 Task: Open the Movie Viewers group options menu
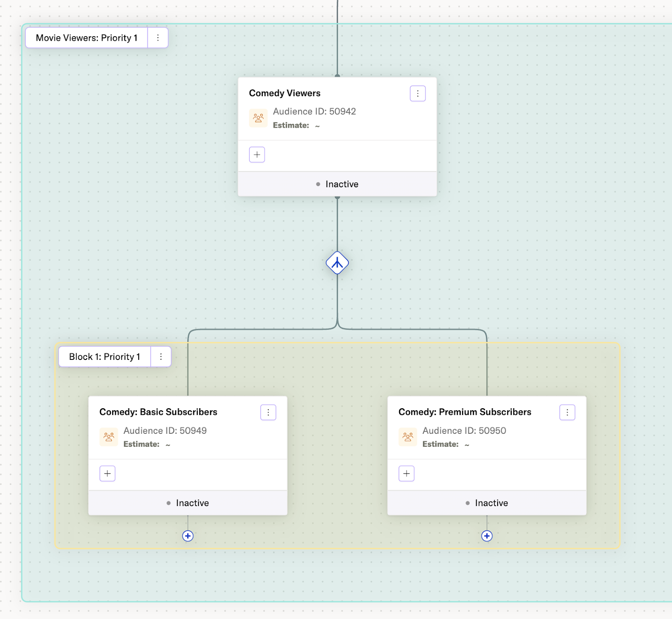point(158,38)
